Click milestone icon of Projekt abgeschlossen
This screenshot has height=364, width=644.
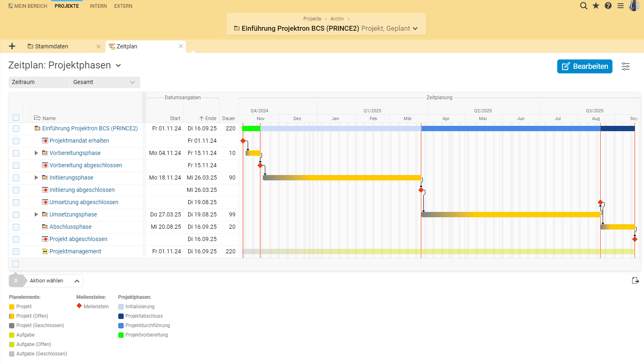[x=45, y=239]
